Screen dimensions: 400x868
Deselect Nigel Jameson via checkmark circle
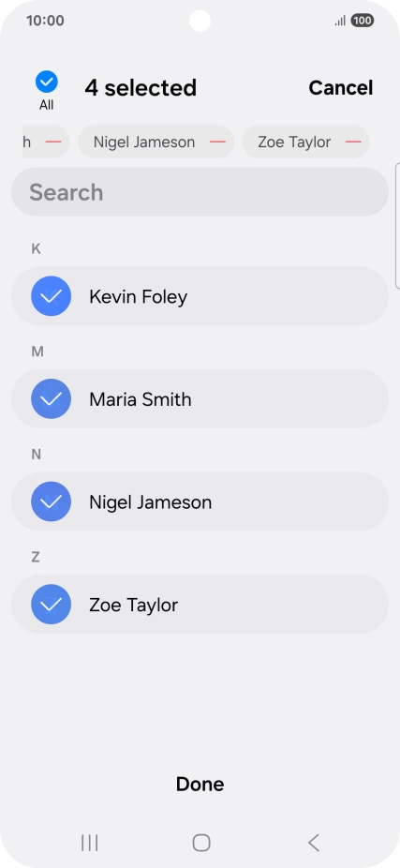51,501
